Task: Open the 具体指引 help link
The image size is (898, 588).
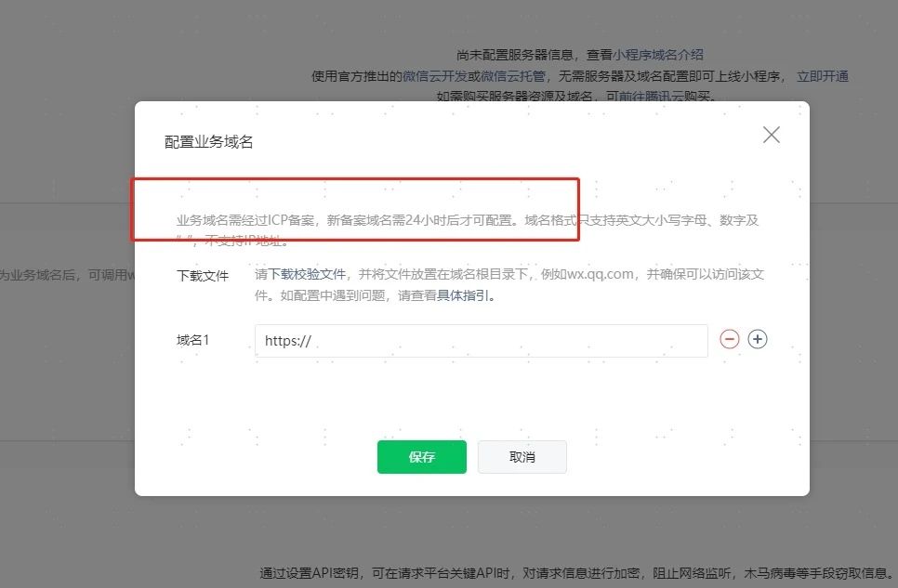Action: (x=463, y=296)
